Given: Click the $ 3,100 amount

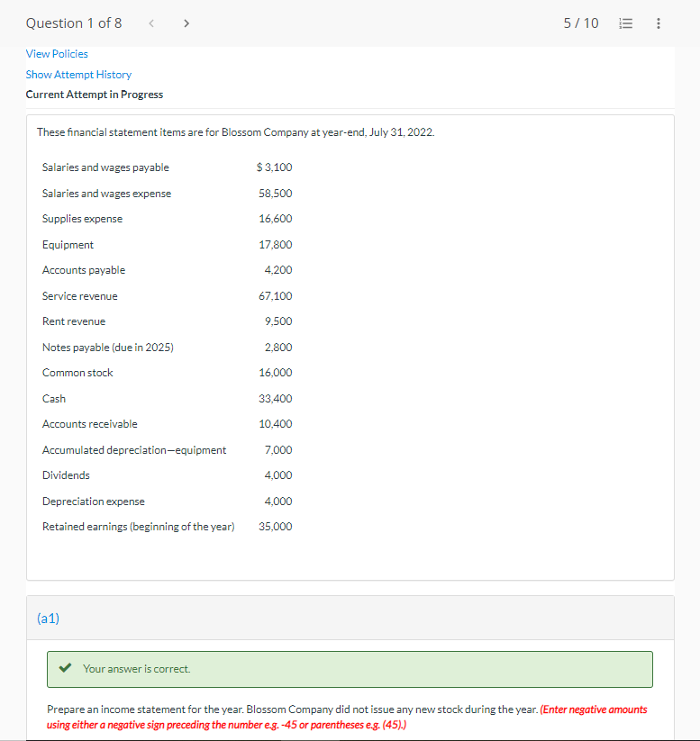Looking at the screenshot, I should 274,167.
